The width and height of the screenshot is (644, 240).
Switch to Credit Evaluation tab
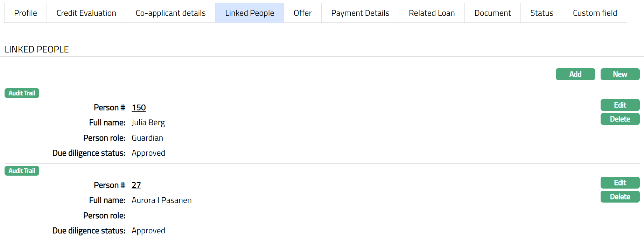coord(86,13)
